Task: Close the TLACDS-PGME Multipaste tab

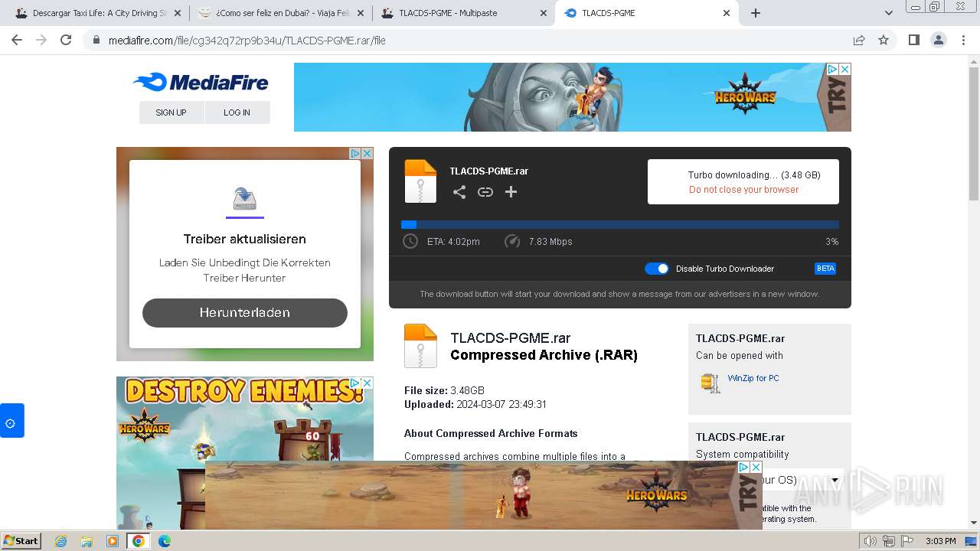Action: [544, 13]
